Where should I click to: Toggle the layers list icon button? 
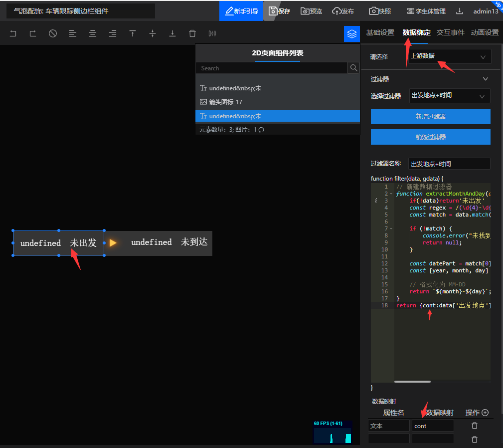point(352,33)
